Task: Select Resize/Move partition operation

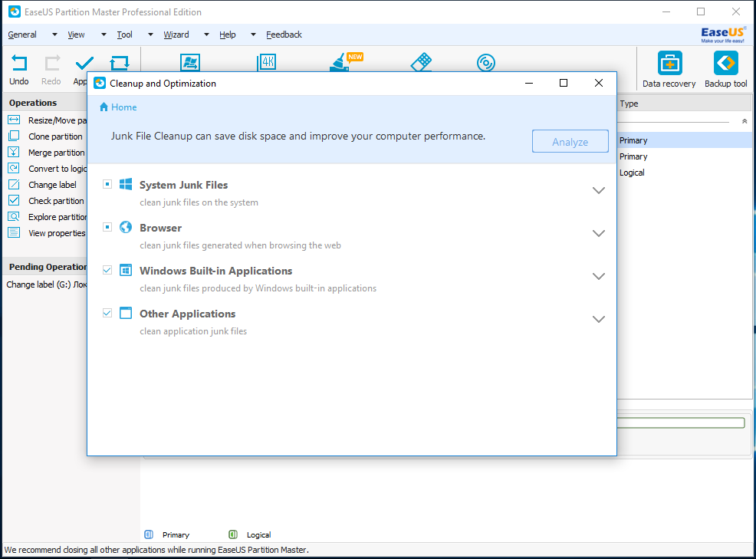Action: [x=48, y=120]
